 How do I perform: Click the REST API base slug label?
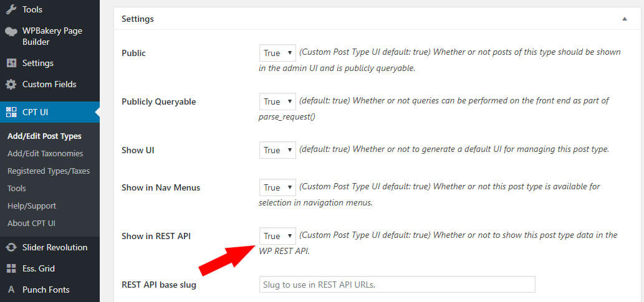tap(158, 285)
